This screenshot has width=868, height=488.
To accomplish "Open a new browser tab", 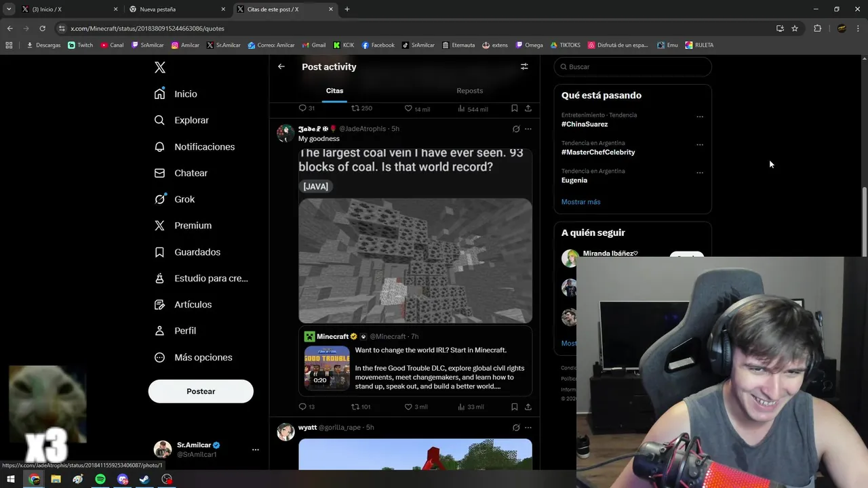I will point(347,9).
